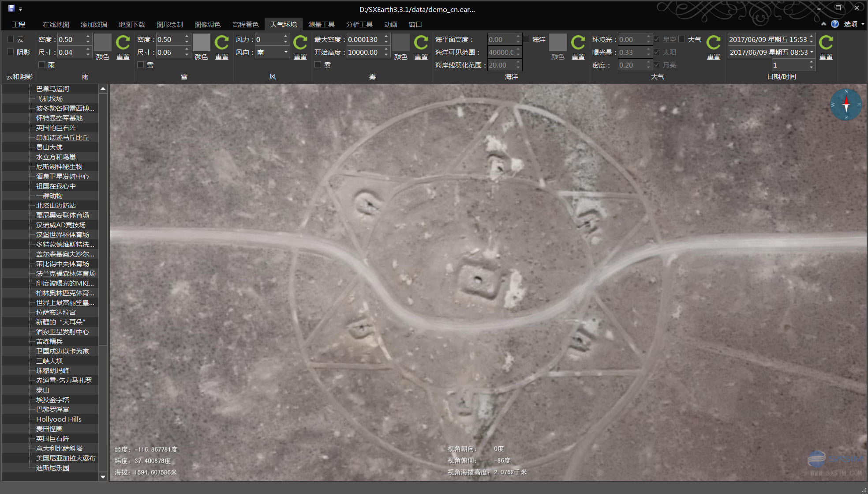Image resolution: width=868 pixels, height=494 pixels.
Task: Reset ocean settings with green refresh icon
Action: pos(578,43)
